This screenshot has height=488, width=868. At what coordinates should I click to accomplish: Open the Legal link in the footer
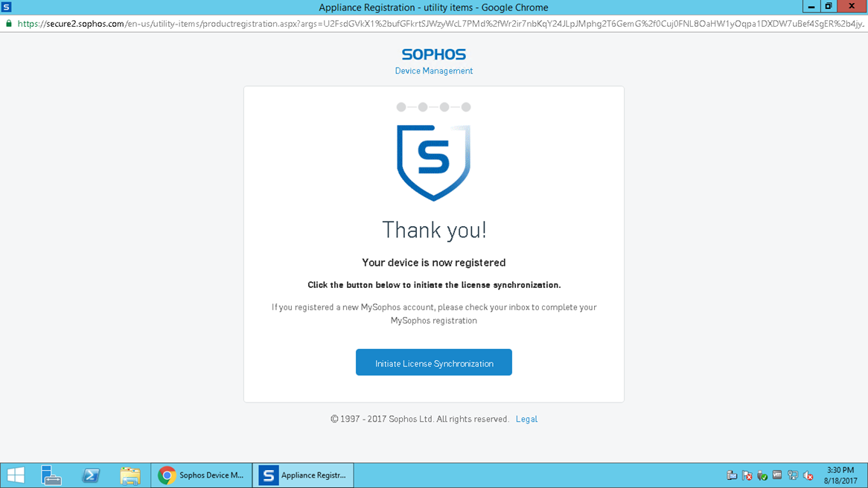pos(526,419)
